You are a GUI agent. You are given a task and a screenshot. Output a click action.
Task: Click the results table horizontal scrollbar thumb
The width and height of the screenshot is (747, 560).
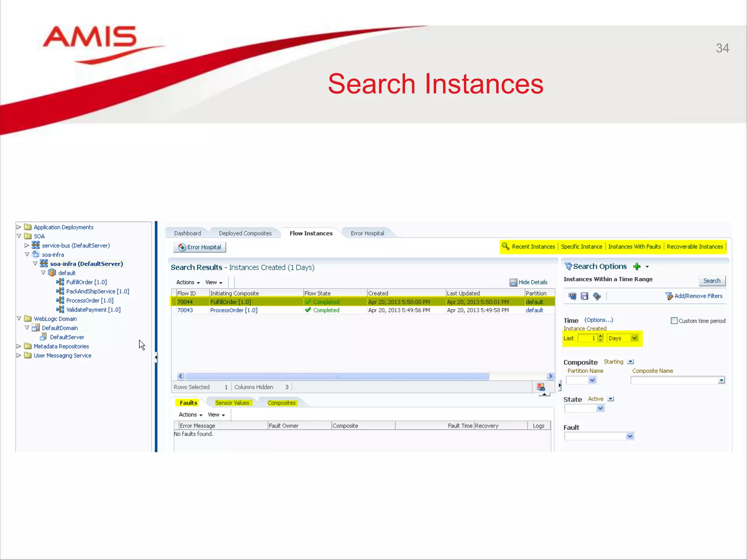pyautogui.click(x=337, y=376)
